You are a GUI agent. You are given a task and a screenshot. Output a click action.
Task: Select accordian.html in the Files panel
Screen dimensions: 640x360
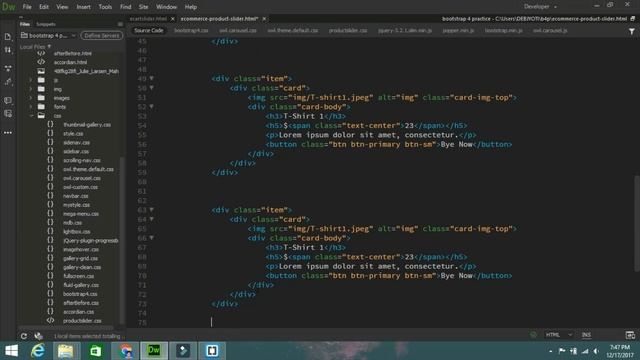point(70,62)
